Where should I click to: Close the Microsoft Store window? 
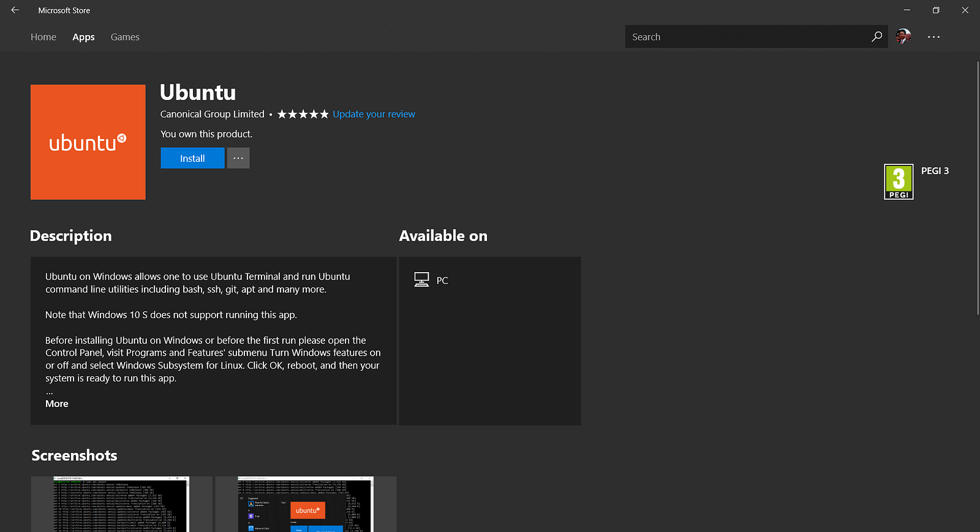click(x=965, y=10)
